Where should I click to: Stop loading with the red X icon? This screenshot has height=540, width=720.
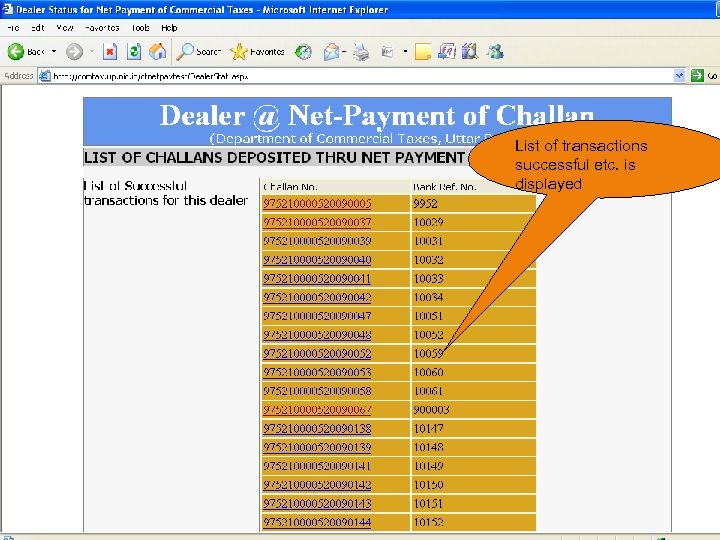click(110, 51)
